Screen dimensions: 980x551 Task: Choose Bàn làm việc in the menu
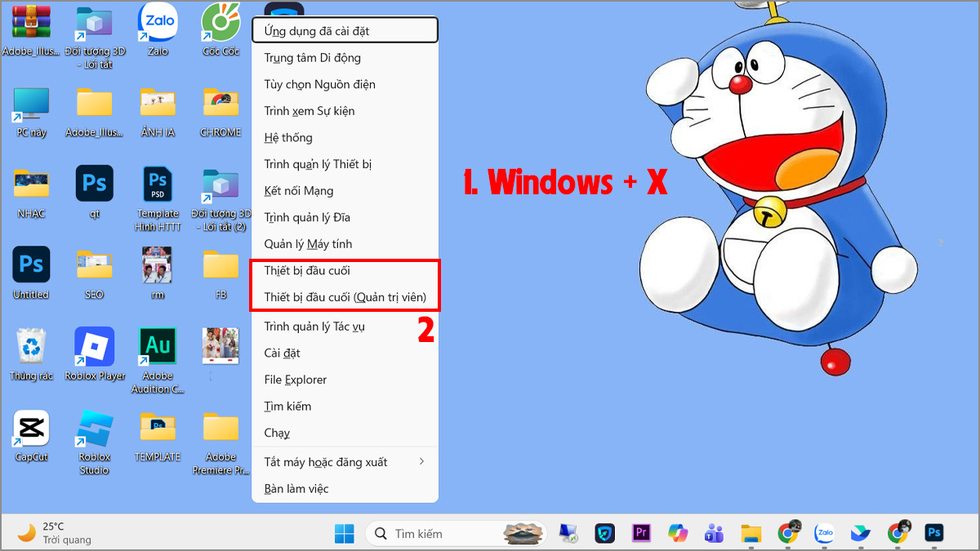coord(345,488)
